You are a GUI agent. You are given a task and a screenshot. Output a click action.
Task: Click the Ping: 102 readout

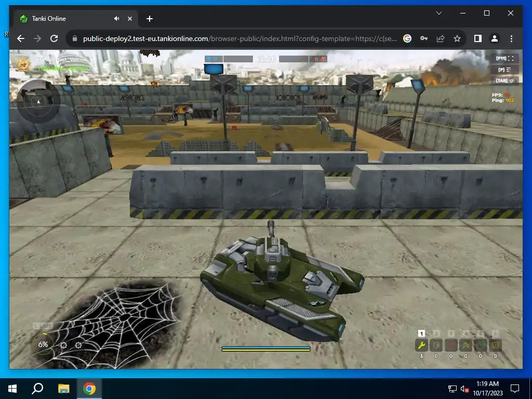click(x=503, y=100)
